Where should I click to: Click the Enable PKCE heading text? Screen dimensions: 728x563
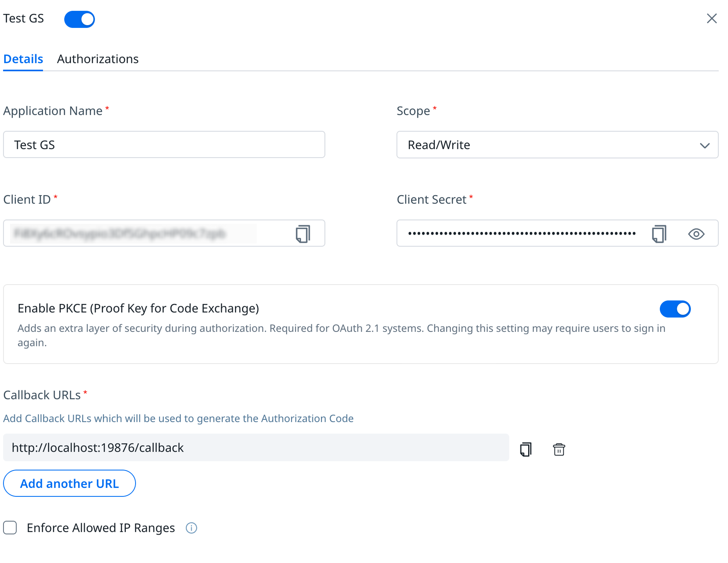coord(138,308)
